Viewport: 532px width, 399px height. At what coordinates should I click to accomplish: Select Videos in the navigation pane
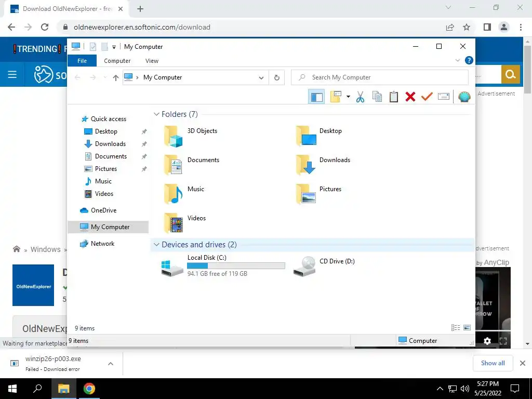(104, 194)
